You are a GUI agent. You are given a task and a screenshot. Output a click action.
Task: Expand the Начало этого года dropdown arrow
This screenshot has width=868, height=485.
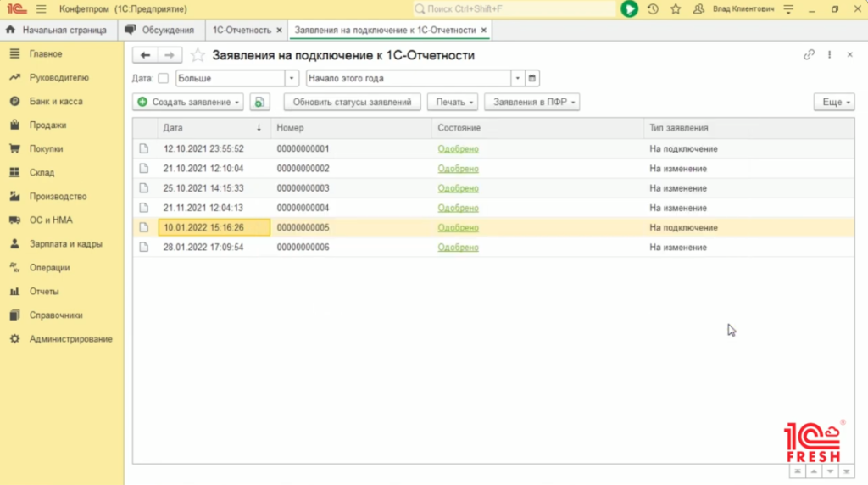pos(518,78)
